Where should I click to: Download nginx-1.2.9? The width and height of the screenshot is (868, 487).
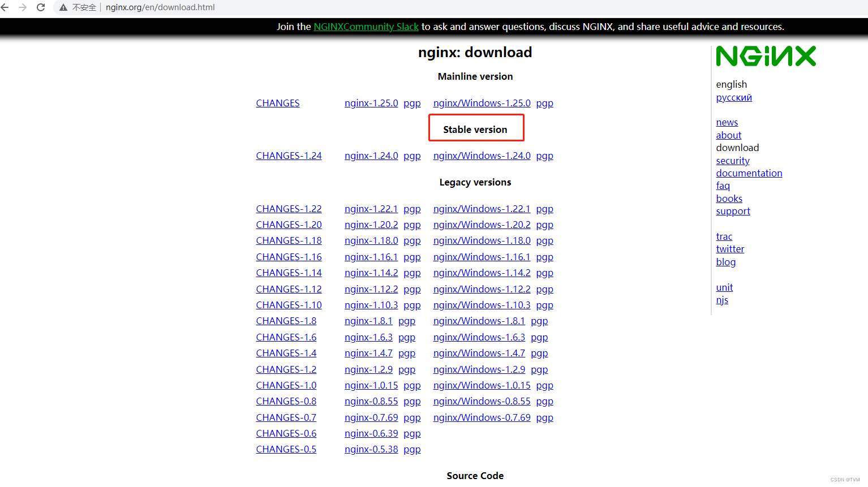click(x=368, y=369)
